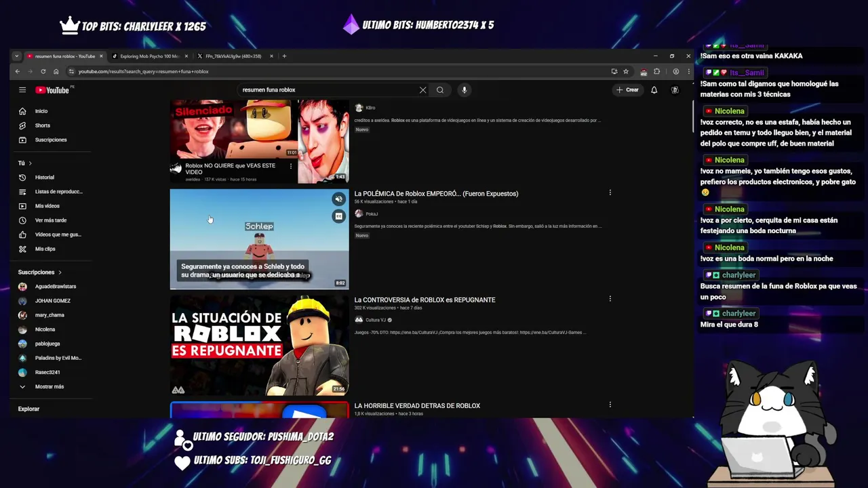
Task: Toggle captions on the video preview
Action: (x=338, y=216)
